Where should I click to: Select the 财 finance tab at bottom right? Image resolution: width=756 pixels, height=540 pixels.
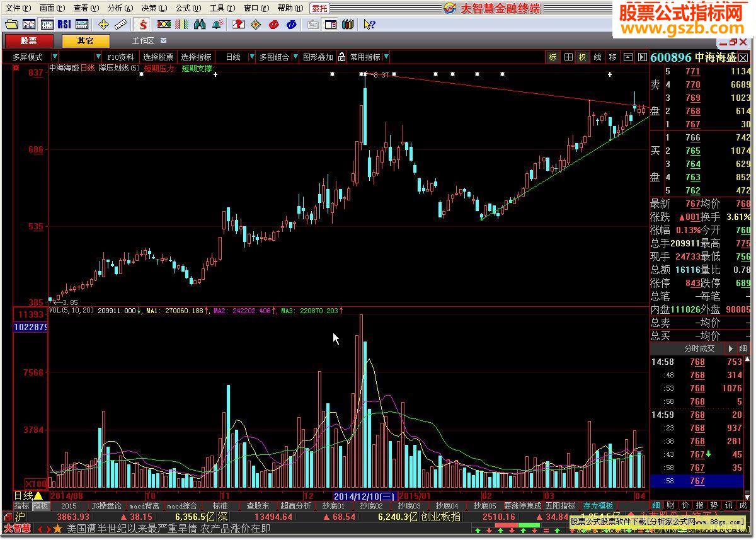[670, 505]
